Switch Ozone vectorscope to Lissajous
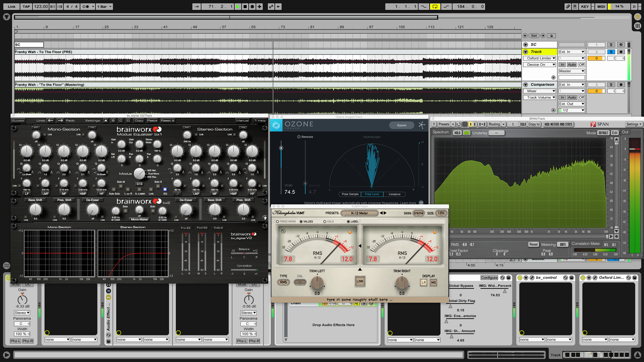644x362 pixels. (x=394, y=194)
